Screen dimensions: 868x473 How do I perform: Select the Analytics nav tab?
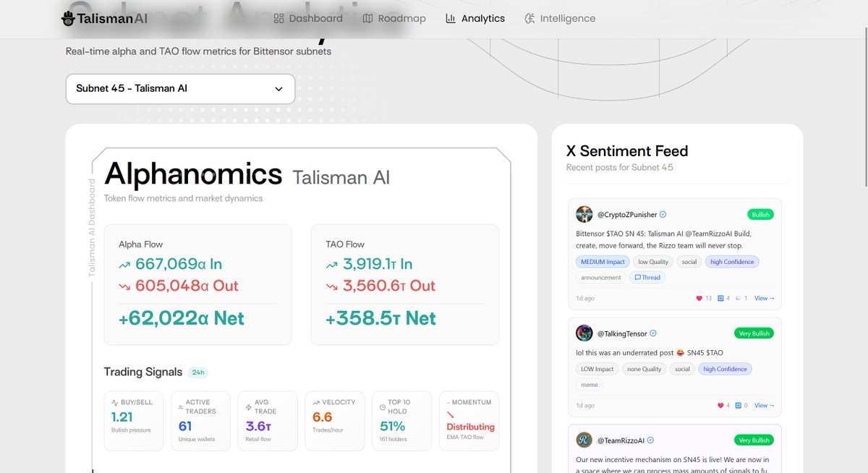[475, 18]
